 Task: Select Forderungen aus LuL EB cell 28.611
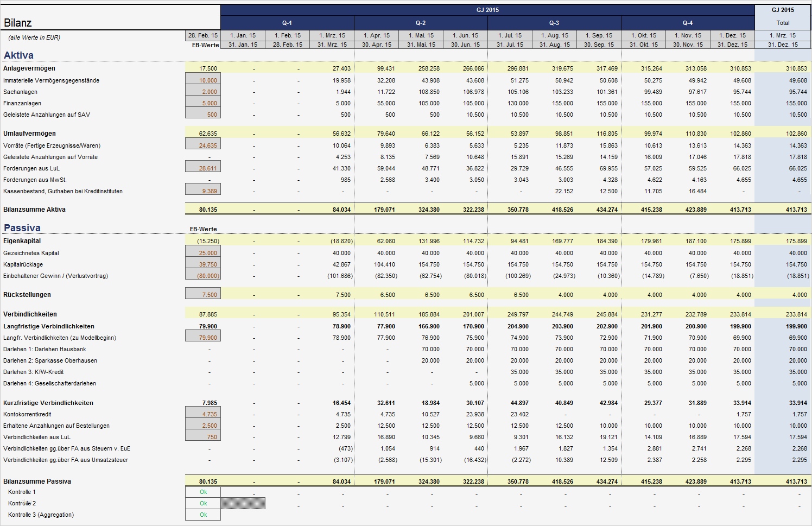[203, 168]
